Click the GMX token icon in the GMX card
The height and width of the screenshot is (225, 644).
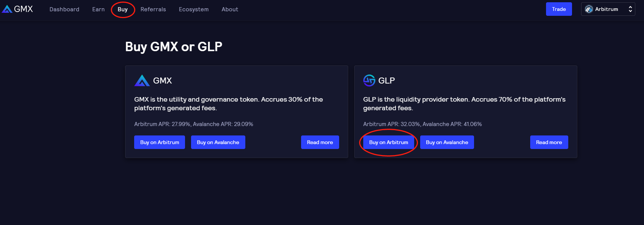point(142,81)
